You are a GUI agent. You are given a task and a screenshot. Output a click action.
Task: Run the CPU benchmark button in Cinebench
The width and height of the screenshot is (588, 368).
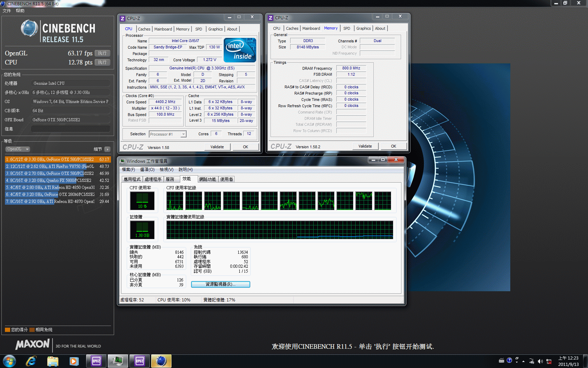click(102, 62)
